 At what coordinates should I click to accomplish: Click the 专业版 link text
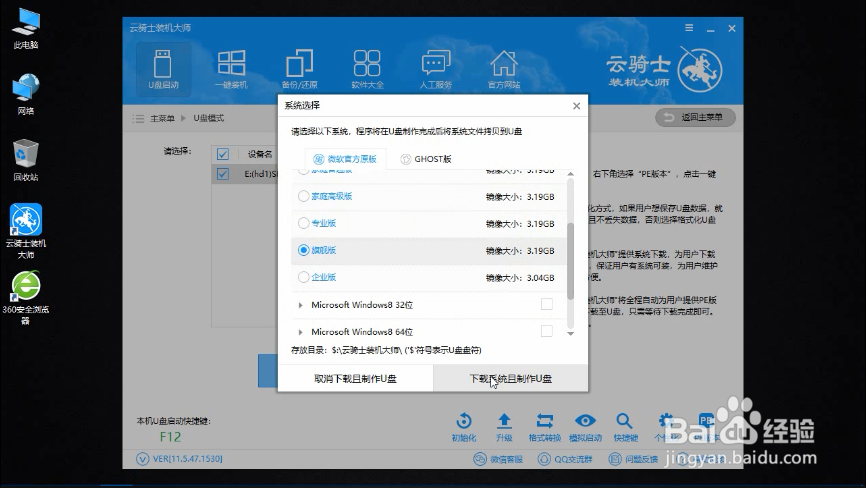click(x=324, y=223)
